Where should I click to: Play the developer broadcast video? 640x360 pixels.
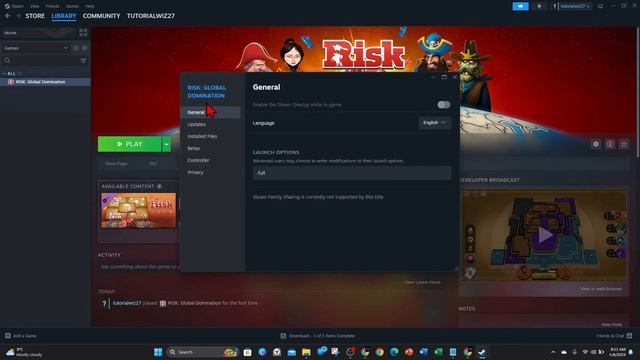[x=545, y=235]
